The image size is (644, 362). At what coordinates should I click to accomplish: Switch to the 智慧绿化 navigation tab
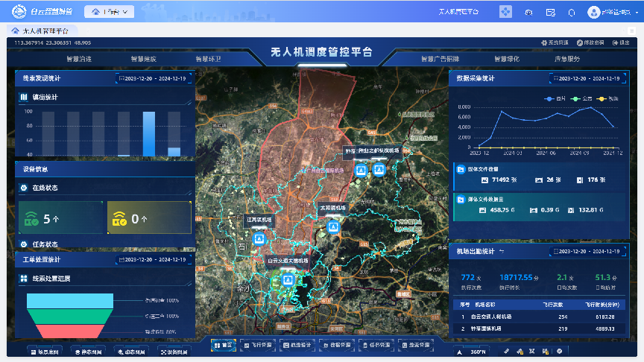tap(507, 58)
